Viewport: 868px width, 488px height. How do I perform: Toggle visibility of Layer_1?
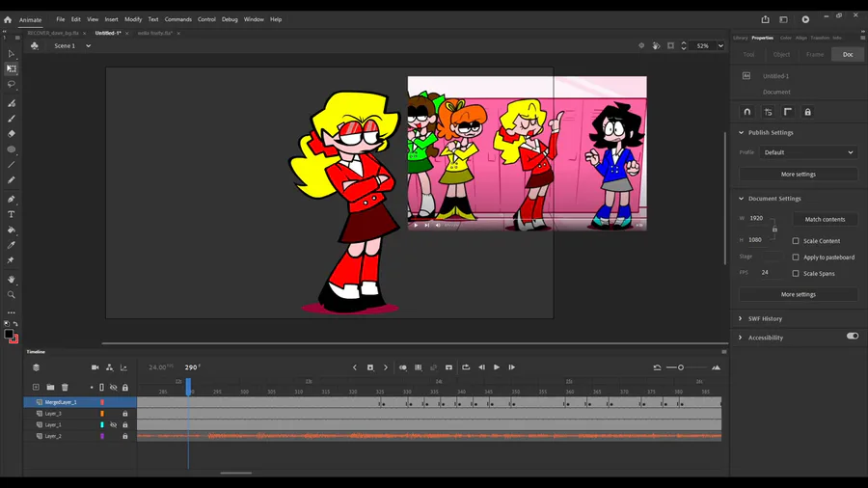114,425
